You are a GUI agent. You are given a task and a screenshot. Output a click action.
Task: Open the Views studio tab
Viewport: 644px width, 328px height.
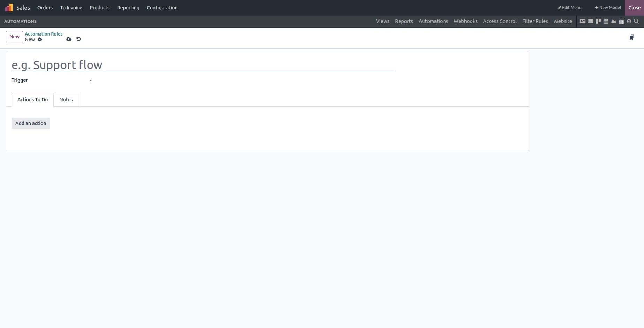click(x=382, y=21)
